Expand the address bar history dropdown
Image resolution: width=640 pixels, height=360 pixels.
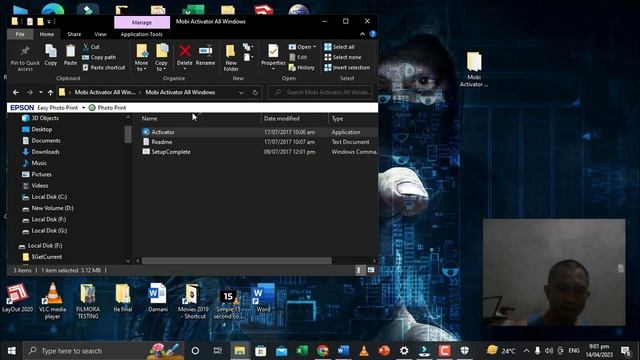241,93
